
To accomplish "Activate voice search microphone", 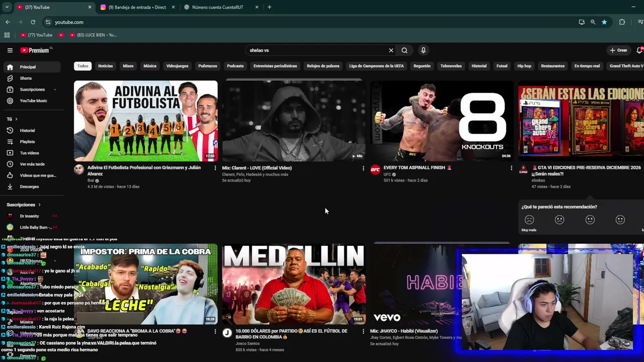I will [423, 50].
